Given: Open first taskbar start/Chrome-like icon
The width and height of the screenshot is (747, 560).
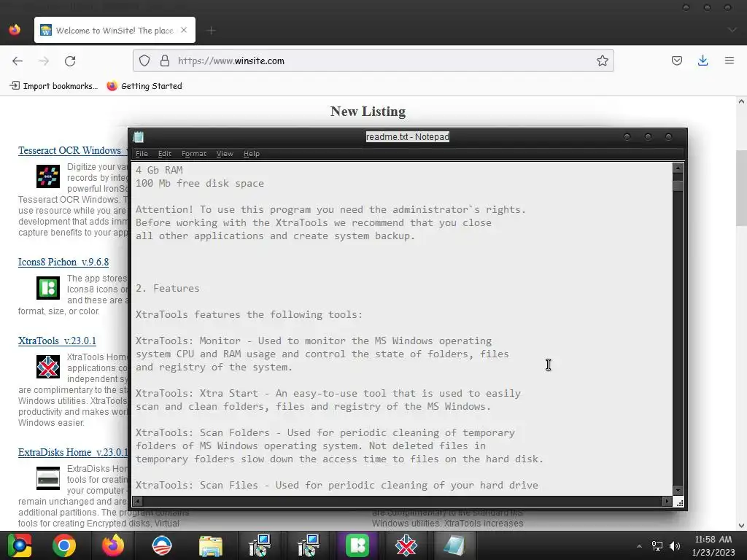Looking at the screenshot, I should coord(20,545).
